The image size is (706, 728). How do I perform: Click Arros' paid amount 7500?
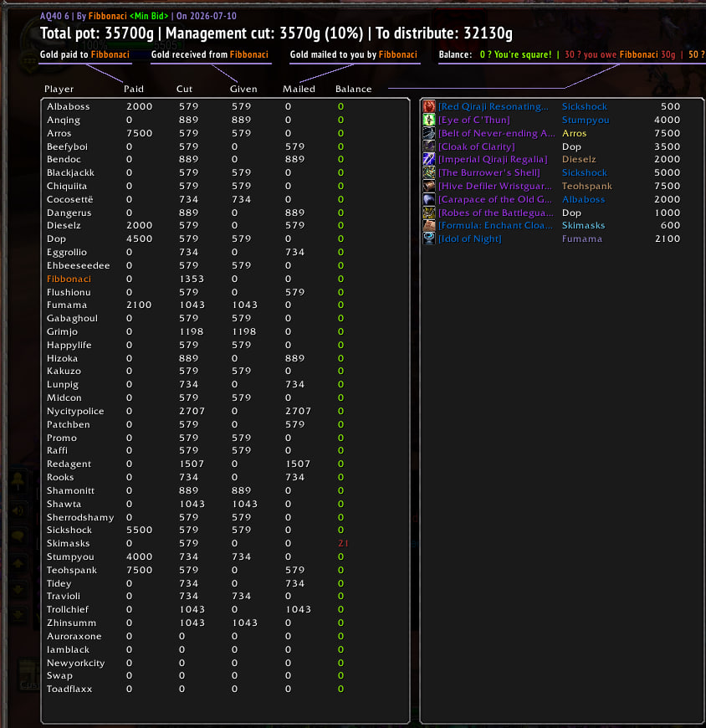click(x=139, y=133)
